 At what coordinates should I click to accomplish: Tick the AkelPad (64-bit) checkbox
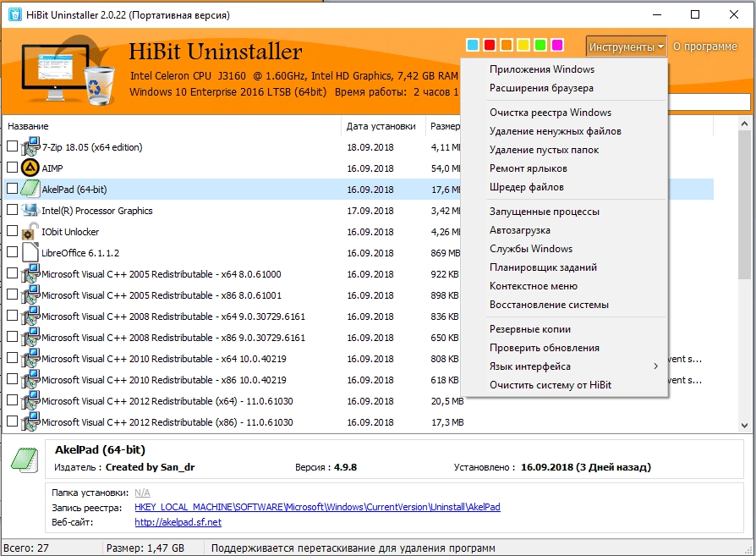13,189
